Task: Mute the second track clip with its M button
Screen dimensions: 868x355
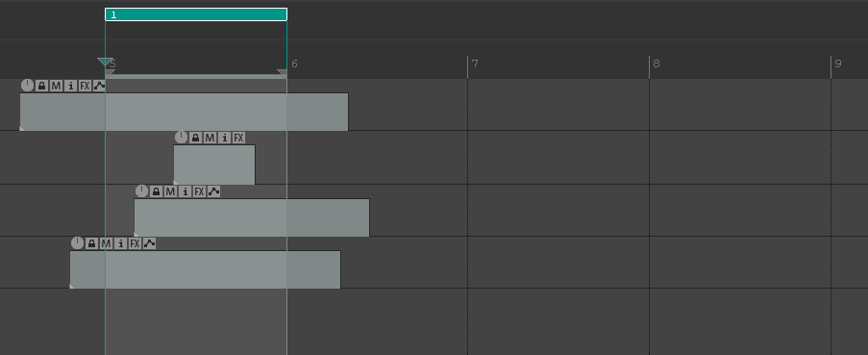Action: 210,138
